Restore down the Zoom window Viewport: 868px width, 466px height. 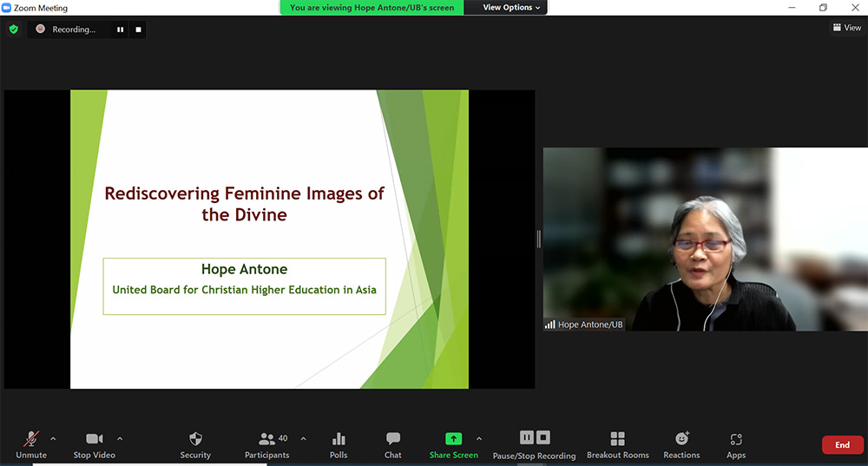(823, 7)
